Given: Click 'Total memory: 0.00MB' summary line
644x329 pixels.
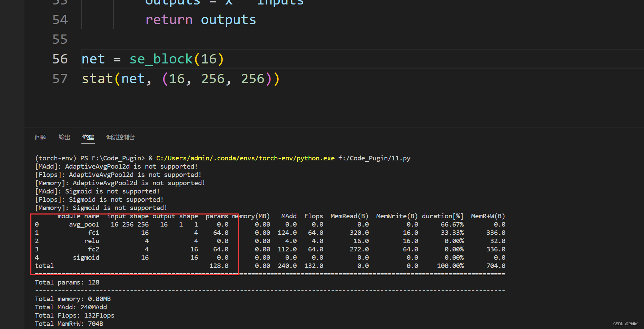Looking at the screenshot, I should click(x=73, y=299).
